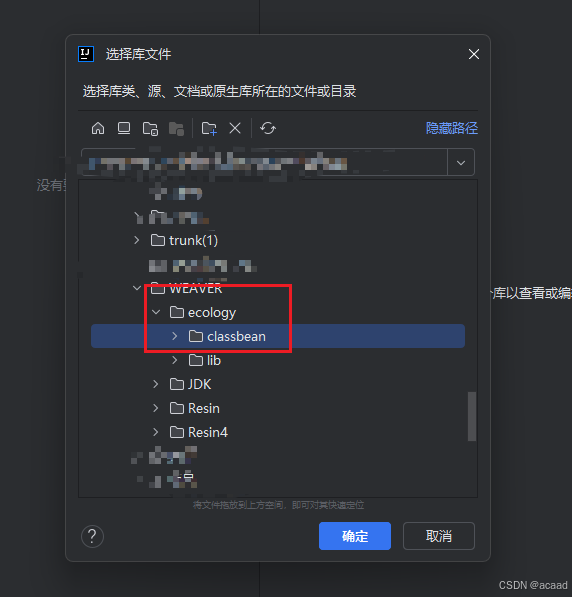Click the 取消 button
572x597 pixels.
click(x=439, y=536)
